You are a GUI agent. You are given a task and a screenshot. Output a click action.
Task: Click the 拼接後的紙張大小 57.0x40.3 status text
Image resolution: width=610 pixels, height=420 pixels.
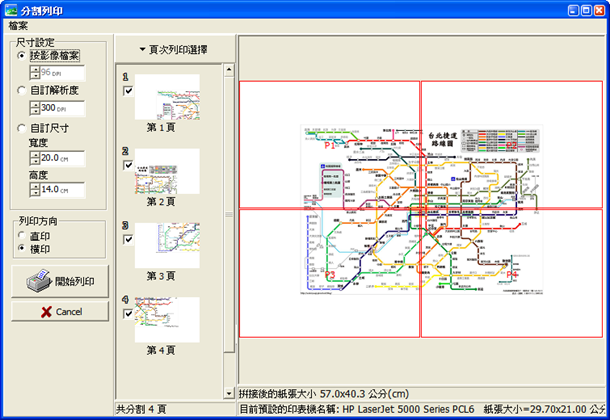pyautogui.click(x=324, y=394)
